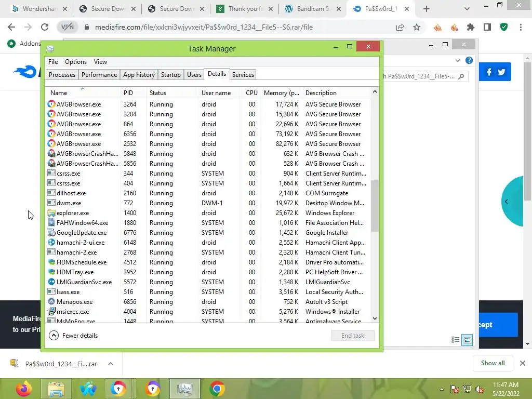Share on Twitter via the MediaFire button

[501, 72]
